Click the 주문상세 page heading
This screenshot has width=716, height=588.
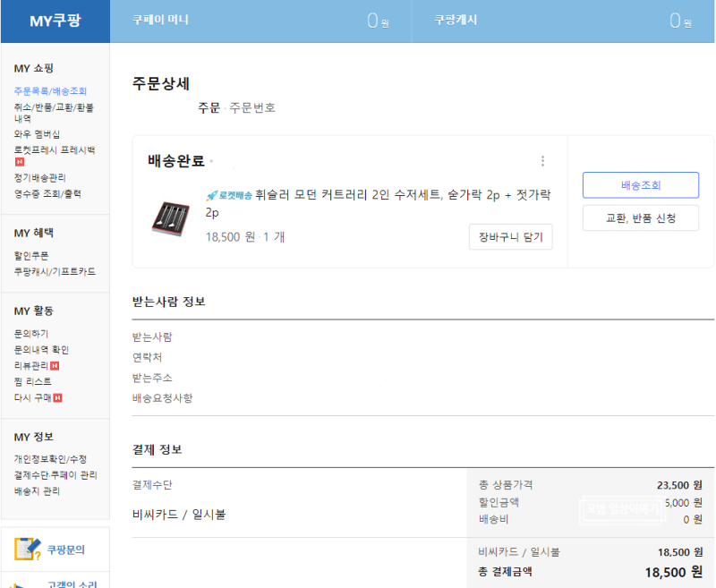[x=161, y=84]
